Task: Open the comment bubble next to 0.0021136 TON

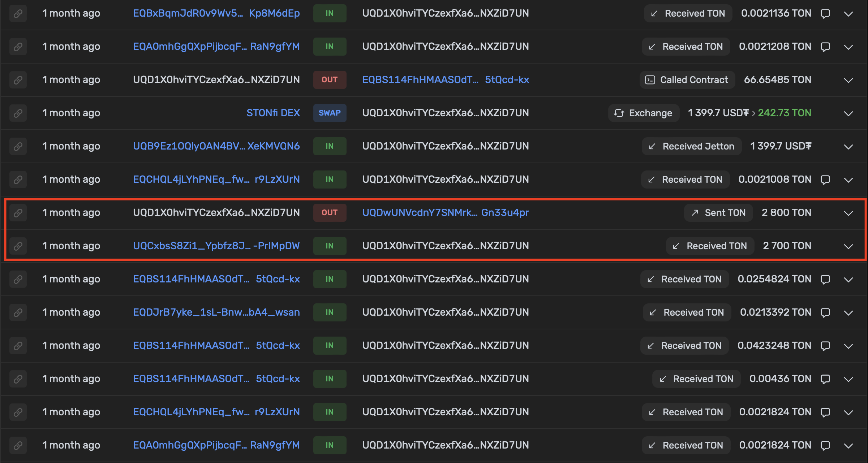Action: click(x=825, y=13)
